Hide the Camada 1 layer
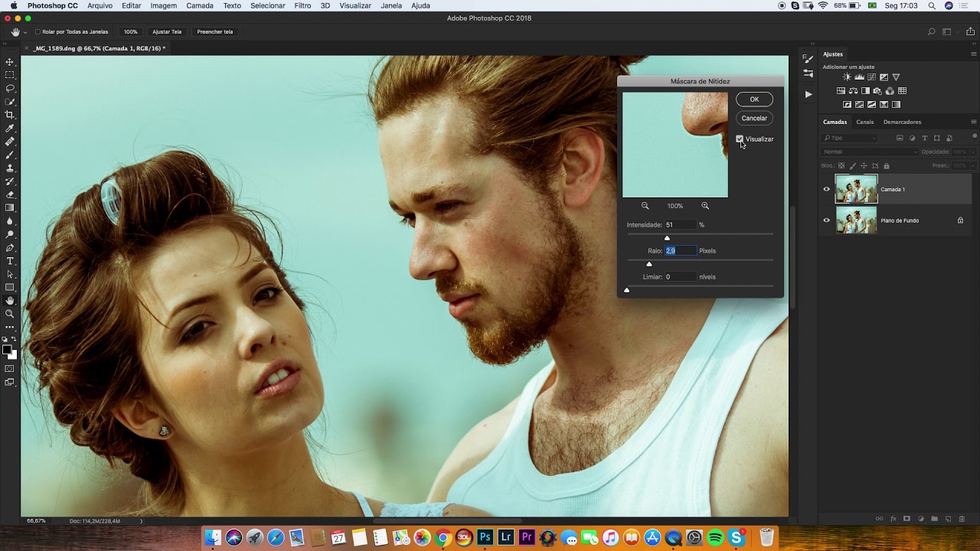The width and height of the screenshot is (980, 551). pos(826,189)
